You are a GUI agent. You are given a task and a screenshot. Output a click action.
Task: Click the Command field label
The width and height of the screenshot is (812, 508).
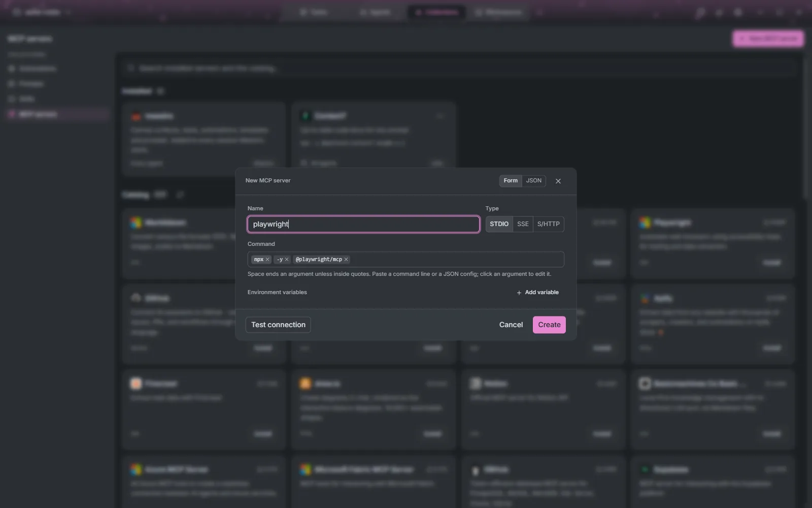pyautogui.click(x=261, y=244)
